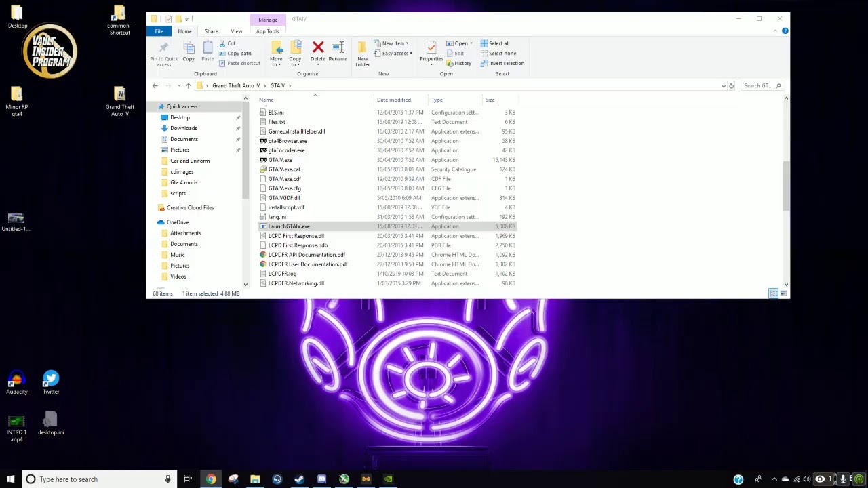The image size is (868, 488).
Task: Open the Move to dropdown
Action: 276,54
